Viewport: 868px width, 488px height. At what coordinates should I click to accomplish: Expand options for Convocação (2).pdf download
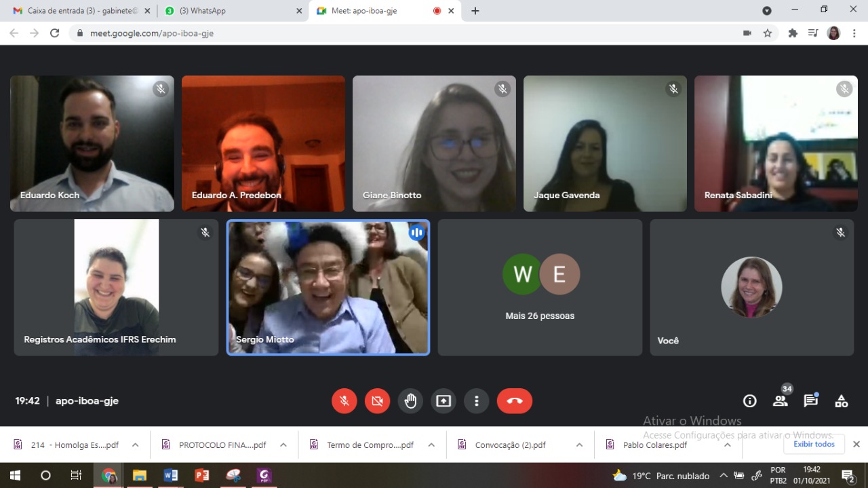[x=579, y=445]
